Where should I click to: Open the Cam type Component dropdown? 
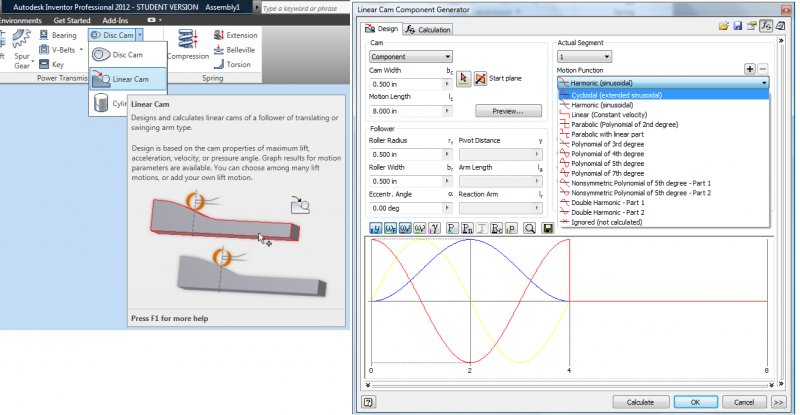[x=410, y=57]
